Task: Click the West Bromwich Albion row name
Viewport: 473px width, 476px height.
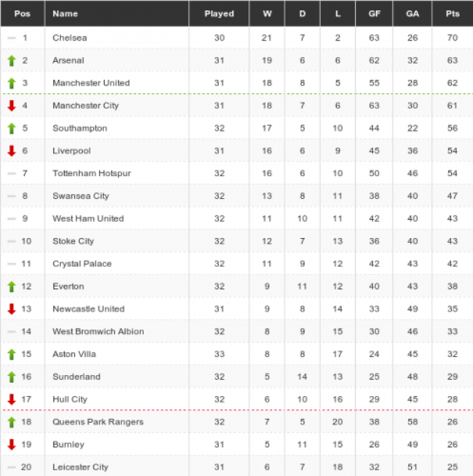Action: [98, 332]
